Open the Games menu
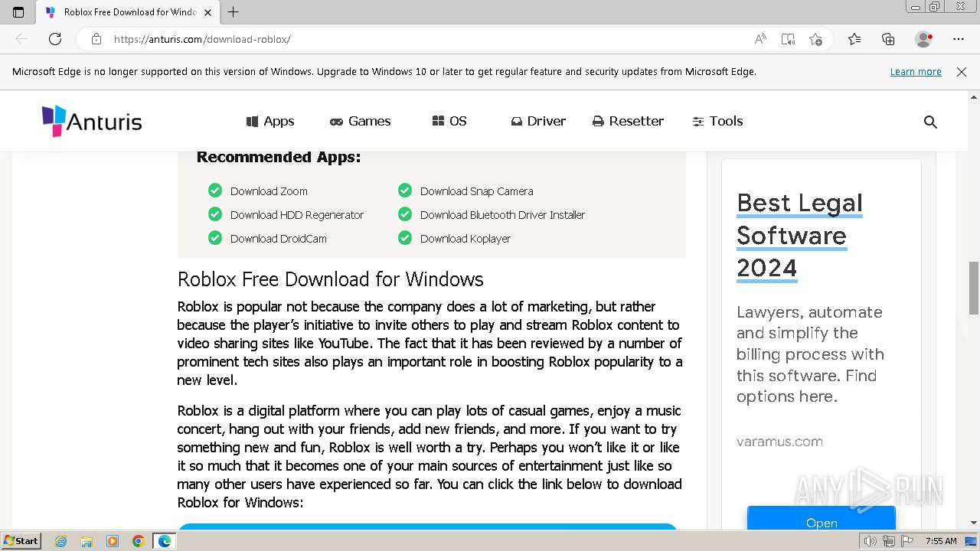The image size is (980, 551). point(361,121)
